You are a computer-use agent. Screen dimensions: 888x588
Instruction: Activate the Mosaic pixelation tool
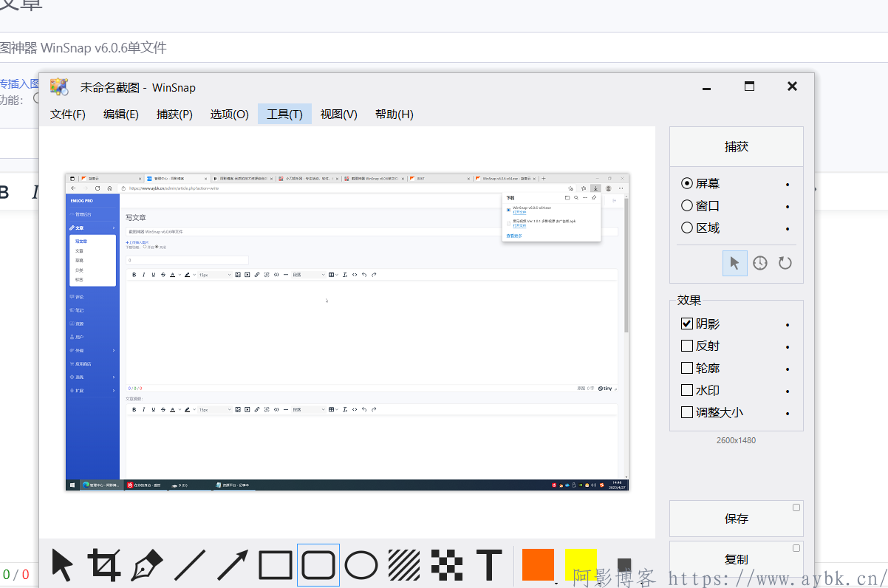[x=445, y=565]
